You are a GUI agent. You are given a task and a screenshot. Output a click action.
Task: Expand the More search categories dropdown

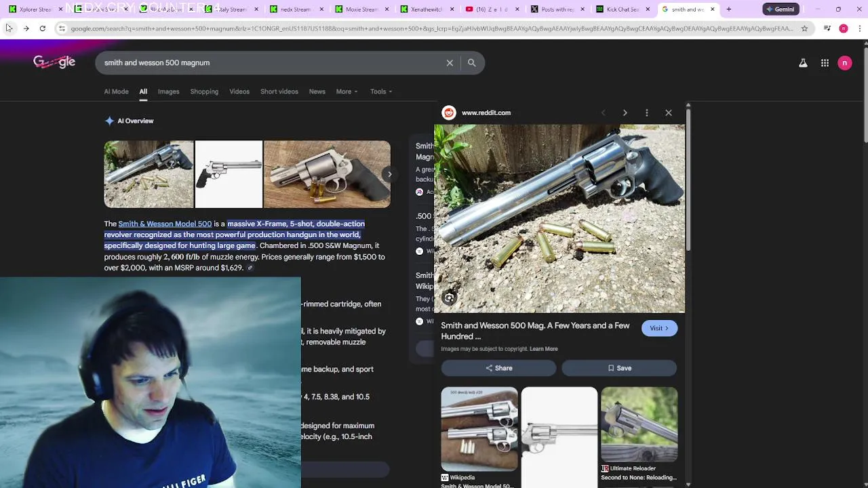(347, 91)
